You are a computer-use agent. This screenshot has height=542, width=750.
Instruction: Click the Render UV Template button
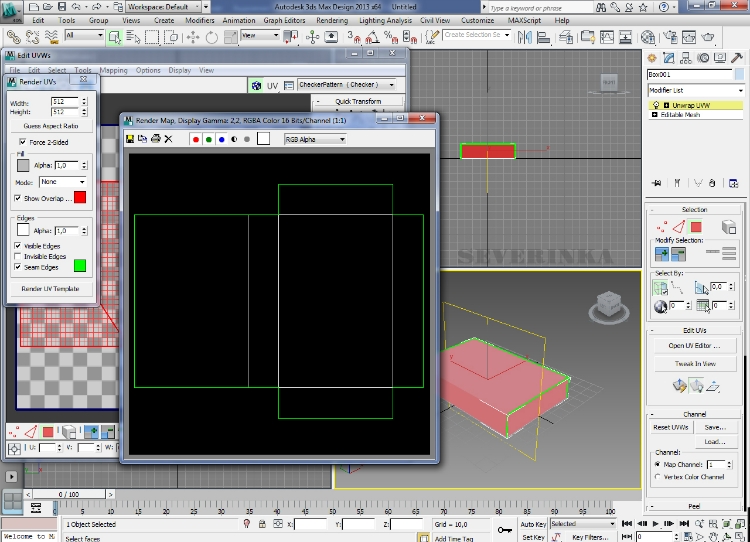click(x=50, y=288)
